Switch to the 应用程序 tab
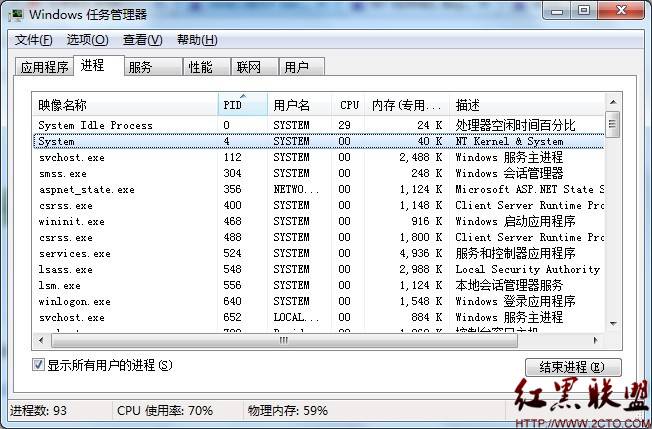The width and height of the screenshot is (652, 429). pyautogui.click(x=45, y=67)
